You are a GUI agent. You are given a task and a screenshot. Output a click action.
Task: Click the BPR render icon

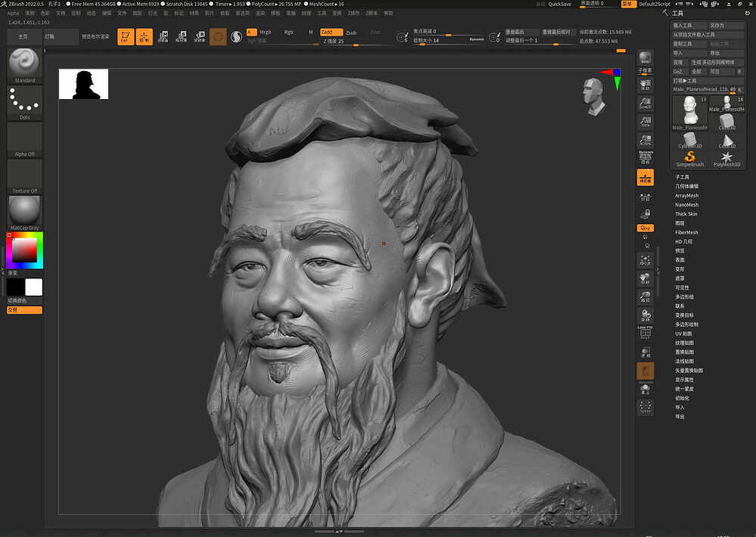pyautogui.click(x=645, y=57)
